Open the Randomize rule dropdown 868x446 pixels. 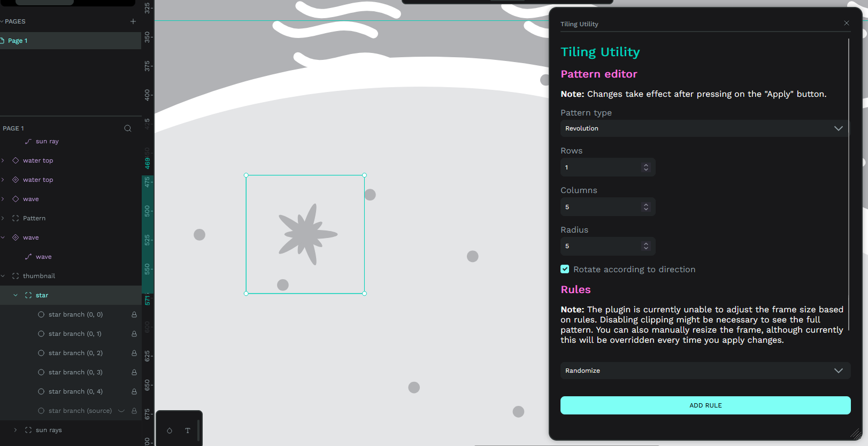[x=705, y=371]
